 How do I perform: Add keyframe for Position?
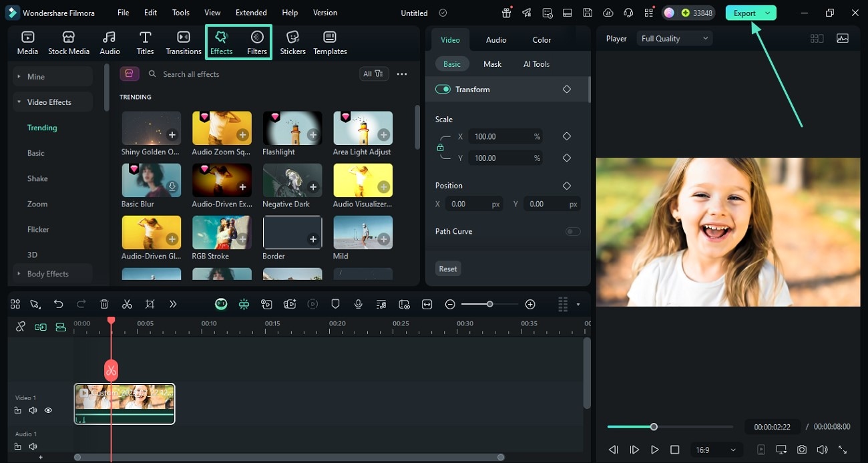tap(567, 185)
